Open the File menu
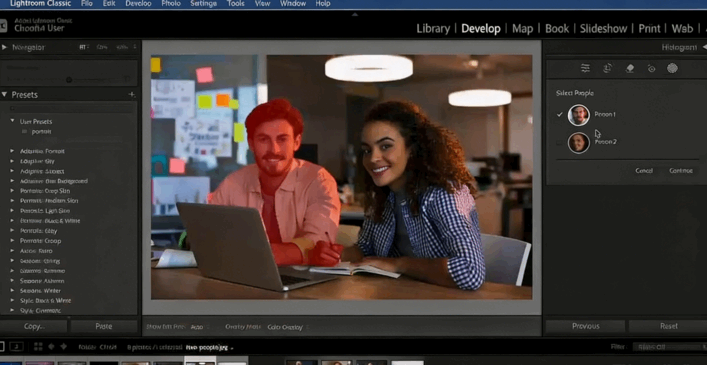Screen dimensions: 707x365 point(87,4)
